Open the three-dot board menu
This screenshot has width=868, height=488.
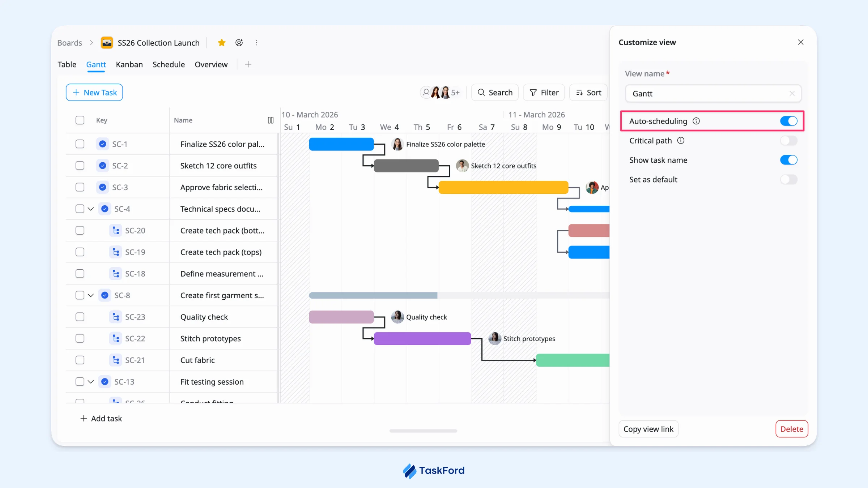(x=256, y=43)
